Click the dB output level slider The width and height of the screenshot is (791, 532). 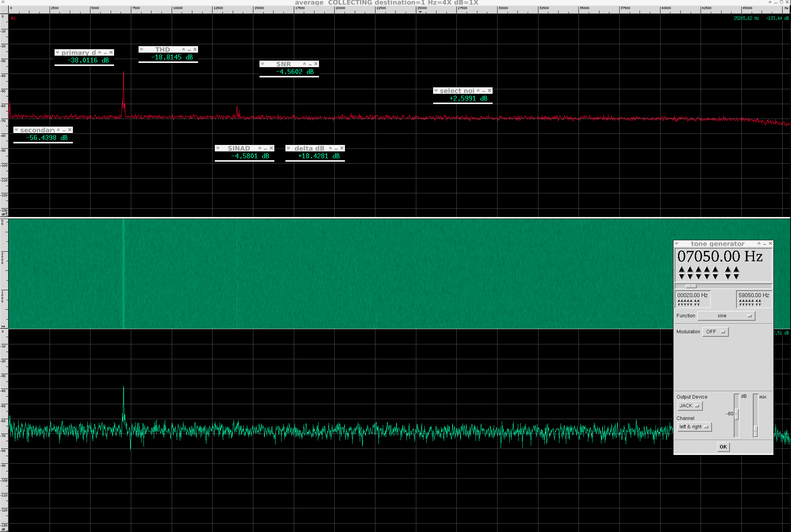[737, 414]
